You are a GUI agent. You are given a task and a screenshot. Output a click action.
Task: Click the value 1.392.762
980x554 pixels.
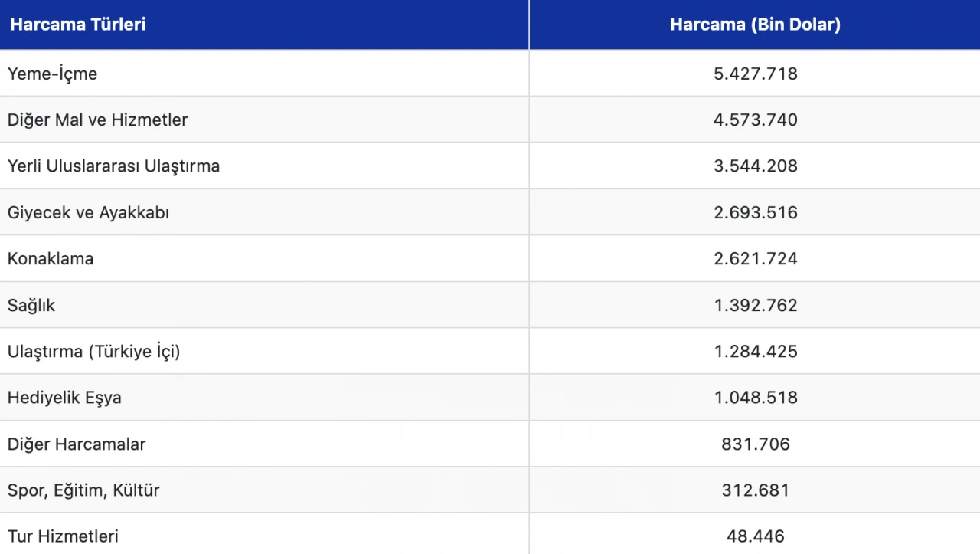click(x=756, y=306)
